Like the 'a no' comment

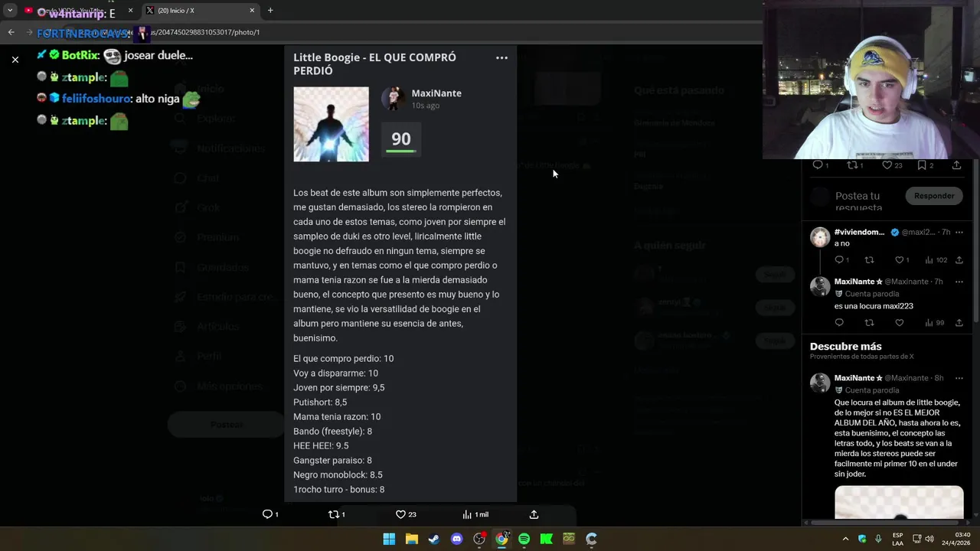click(899, 260)
